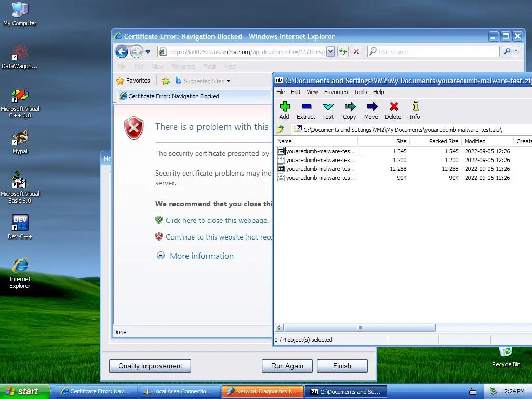
Task: Click the Quality Improvement button
Action: click(x=150, y=366)
